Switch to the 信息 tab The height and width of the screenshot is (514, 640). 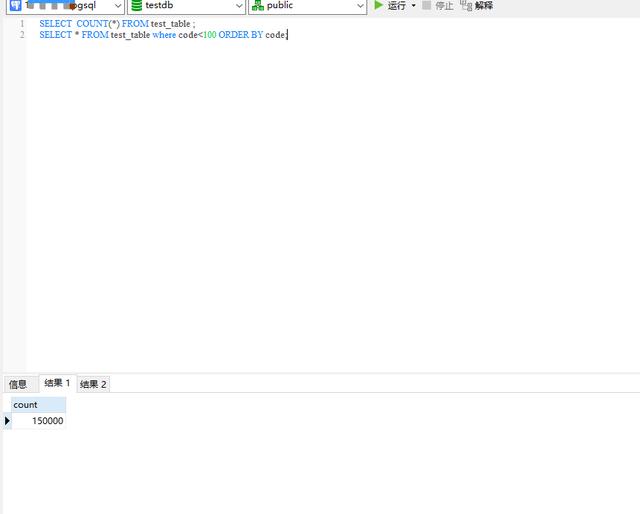click(18, 384)
